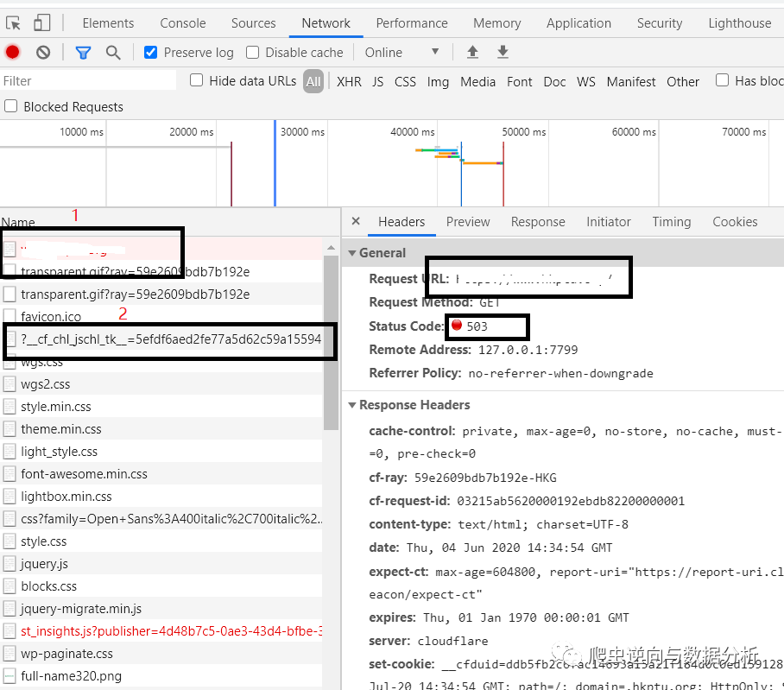The width and height of the screenshot is (784, 690).
Task: Filter requests by WS
Action: coord(586,81)
